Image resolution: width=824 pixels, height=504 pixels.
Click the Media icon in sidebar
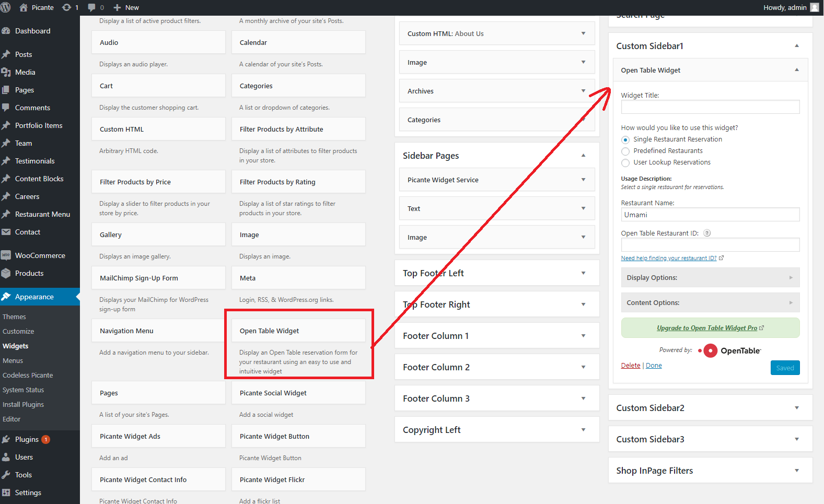pos(6,72)
